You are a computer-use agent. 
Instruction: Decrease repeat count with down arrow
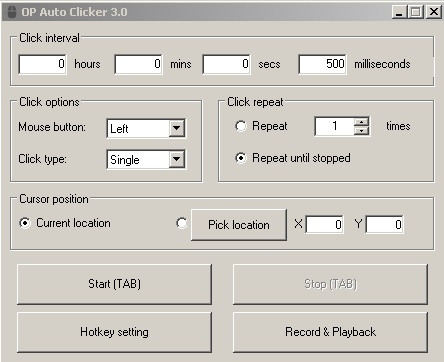click(361, 131)
